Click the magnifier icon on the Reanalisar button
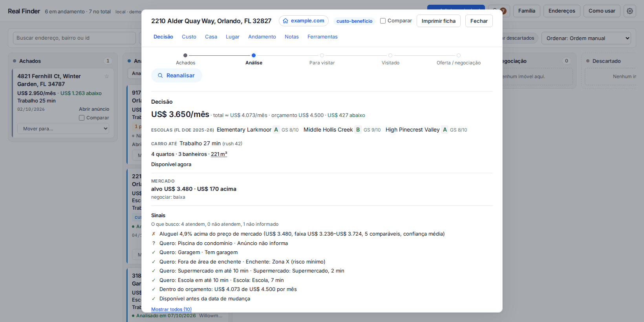 click(160, 75)
